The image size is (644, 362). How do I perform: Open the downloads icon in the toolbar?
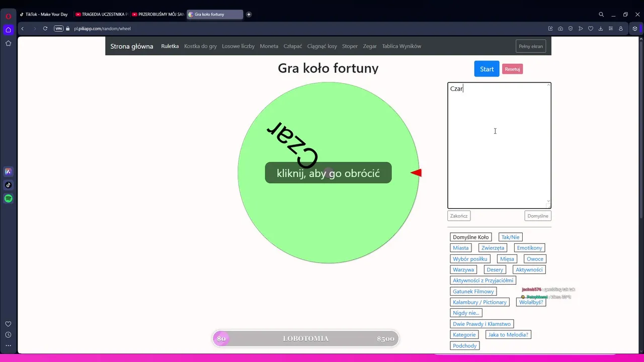[x=601, y=29]
